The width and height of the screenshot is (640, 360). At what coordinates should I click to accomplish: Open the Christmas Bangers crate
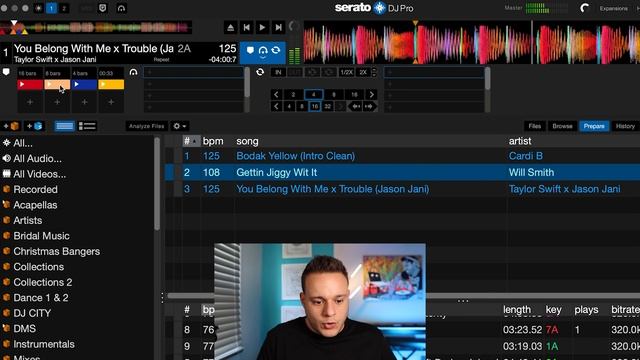(57, 251)
